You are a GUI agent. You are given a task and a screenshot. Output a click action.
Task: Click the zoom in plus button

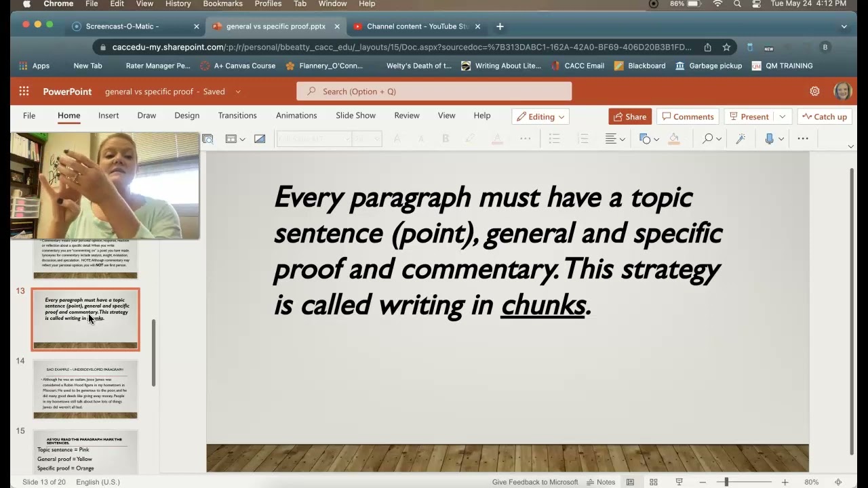[785, 482]
